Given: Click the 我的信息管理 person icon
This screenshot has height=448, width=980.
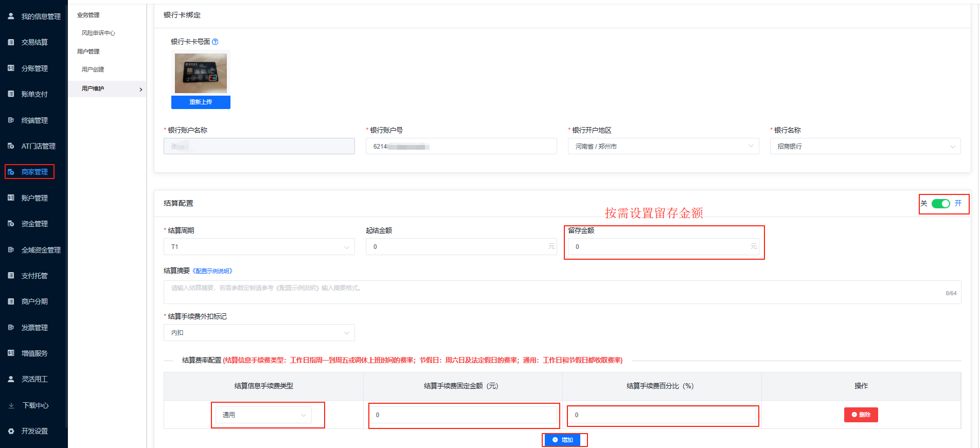Looking at the screenshot, I should coord(11,16).
